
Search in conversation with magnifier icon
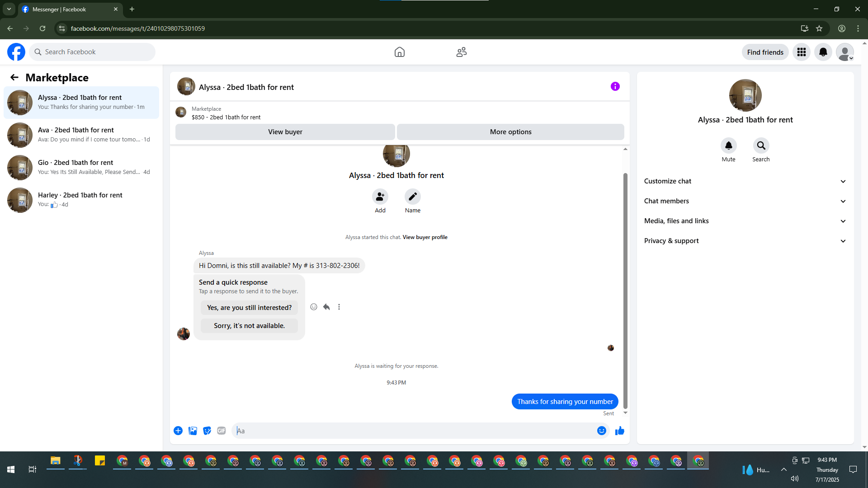[x=761, y=145]
